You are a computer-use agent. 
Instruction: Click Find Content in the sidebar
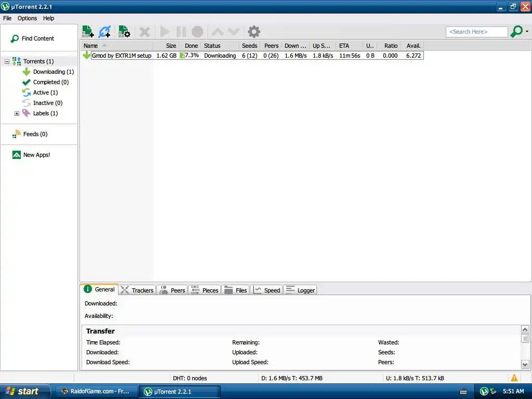(x=32, y=38)
